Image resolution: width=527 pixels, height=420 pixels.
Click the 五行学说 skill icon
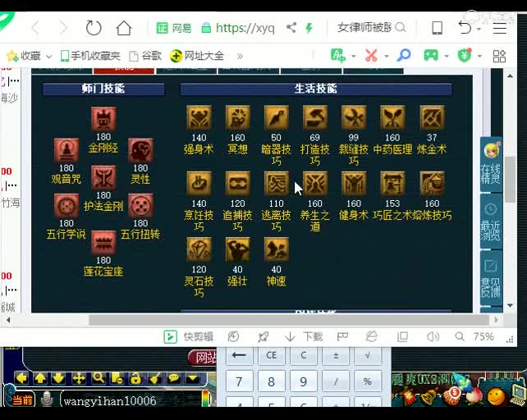coord(66,205)
